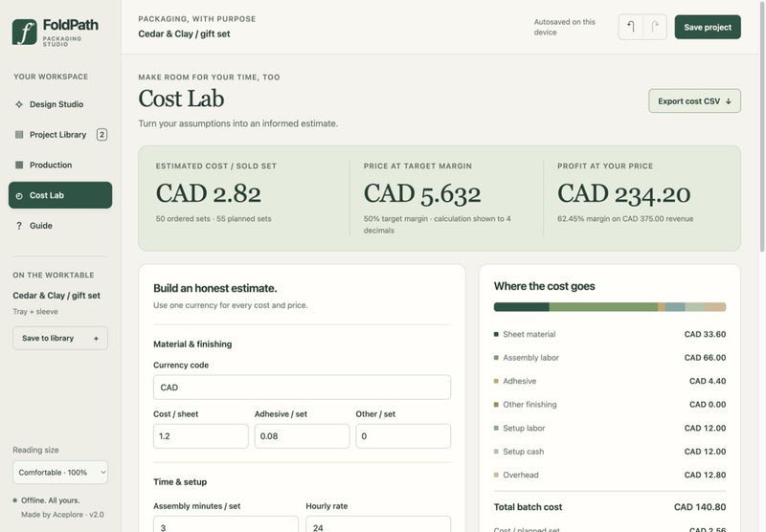Open the Reading size dropdown
This screenshot has width=766, height=532.
coord(60,473)
